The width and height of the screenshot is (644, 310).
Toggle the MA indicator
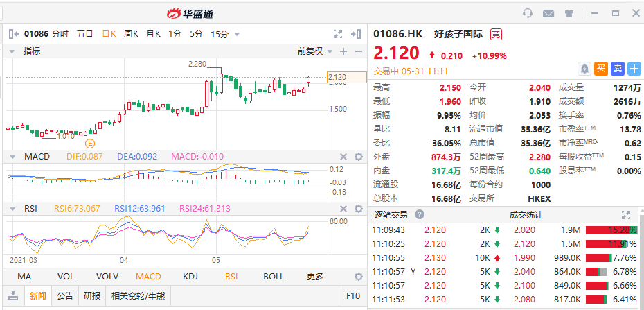tap(24, 276)
